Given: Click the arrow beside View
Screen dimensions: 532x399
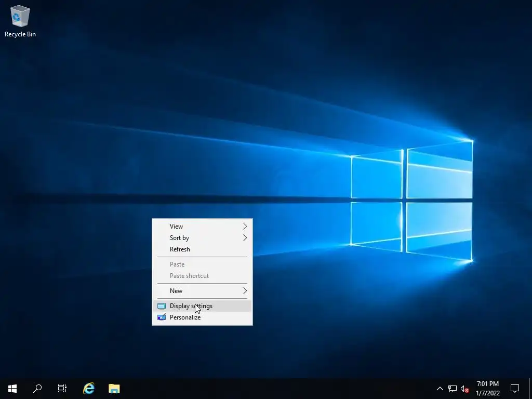Looking at the screenshot, I should click(x=245, y=227).
